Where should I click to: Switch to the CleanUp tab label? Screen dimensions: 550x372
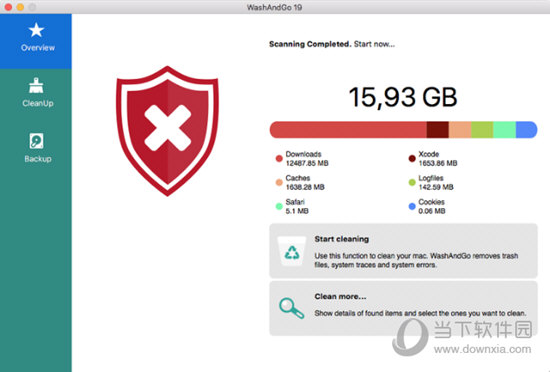point(38,103)
